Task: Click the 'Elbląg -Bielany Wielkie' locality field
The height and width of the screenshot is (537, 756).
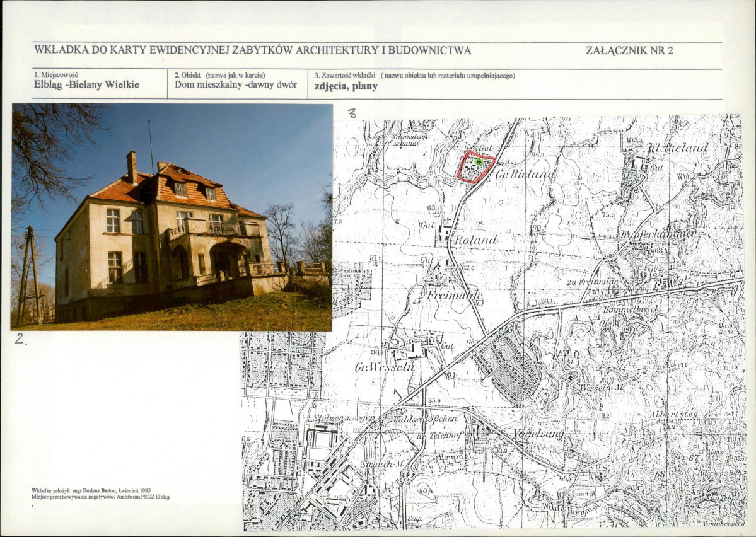Action: click(x=87, y=85)
